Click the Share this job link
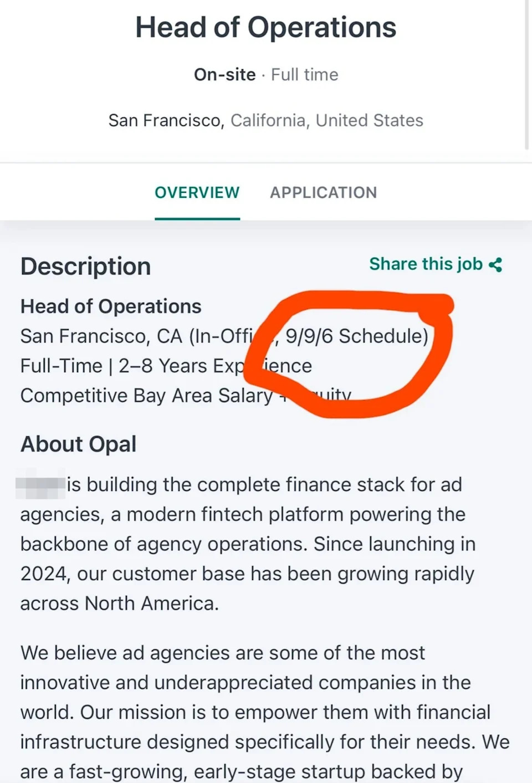 pos(426,264)
